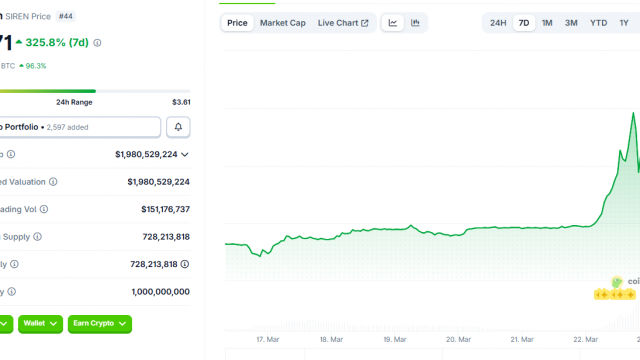Click the price alert bell icon

tap(178, 127)
